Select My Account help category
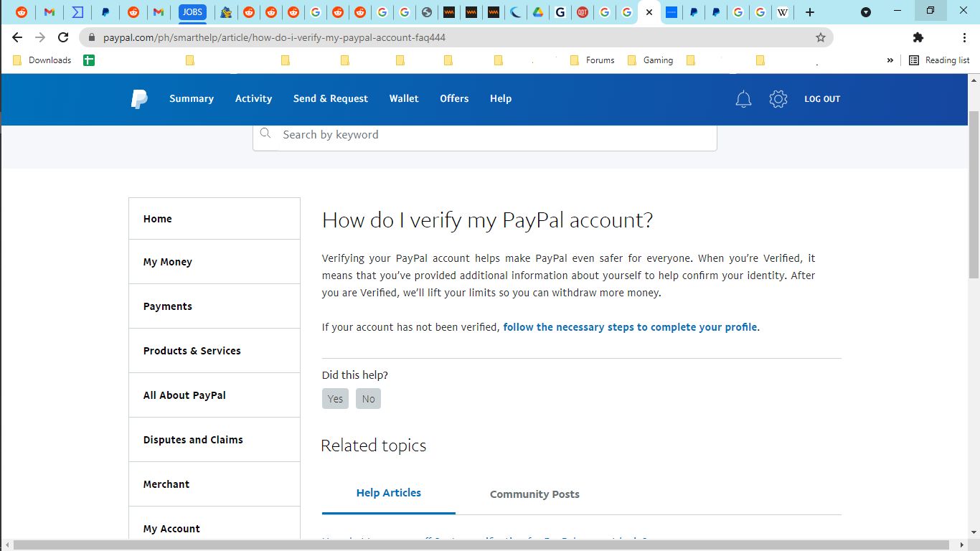The image size is (980, 551). point(215,524)
